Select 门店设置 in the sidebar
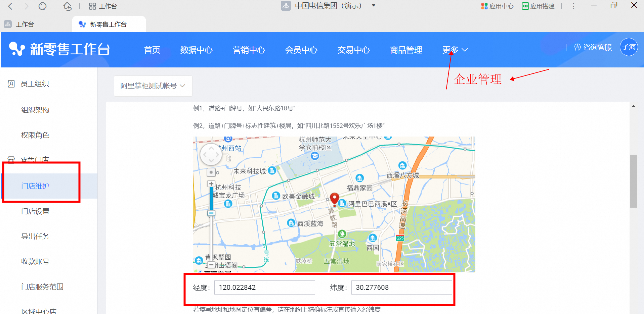 (35, 211)
